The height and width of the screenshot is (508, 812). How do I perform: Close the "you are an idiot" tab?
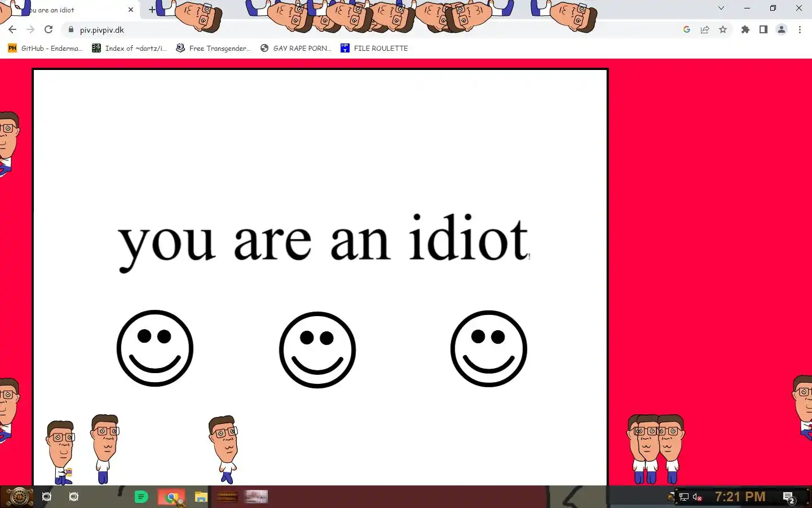(x=131, y=10)
